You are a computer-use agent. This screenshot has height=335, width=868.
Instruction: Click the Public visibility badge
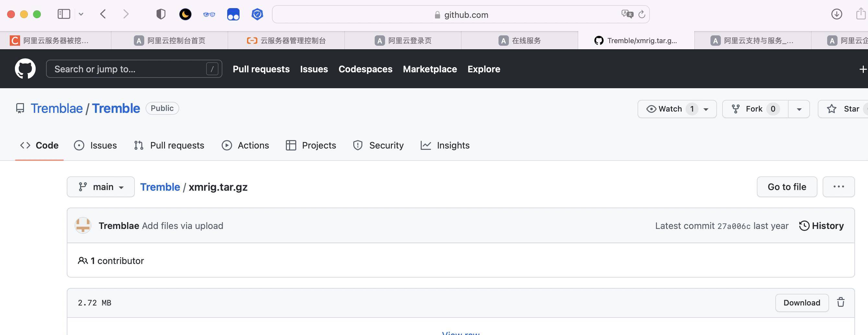[162, 108]
